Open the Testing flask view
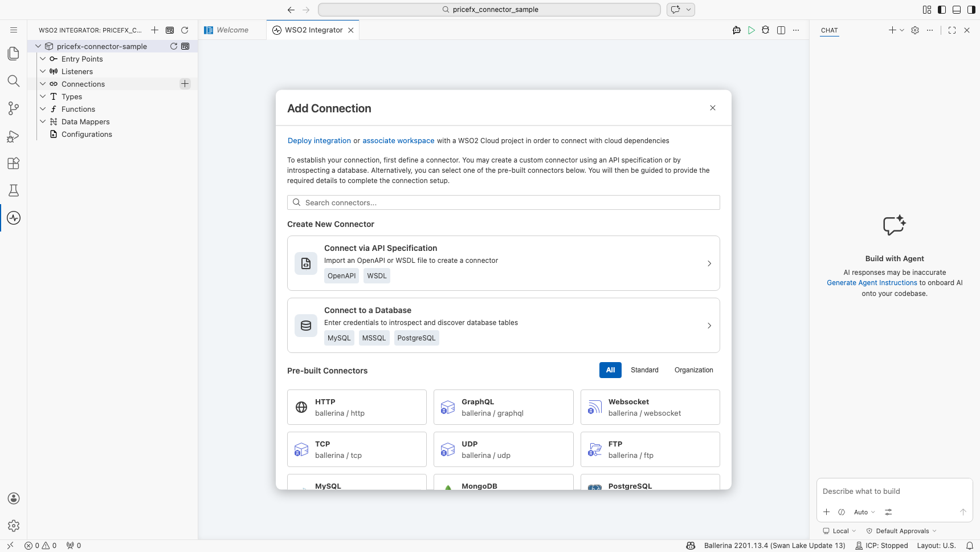 click(x=14, y=190)
